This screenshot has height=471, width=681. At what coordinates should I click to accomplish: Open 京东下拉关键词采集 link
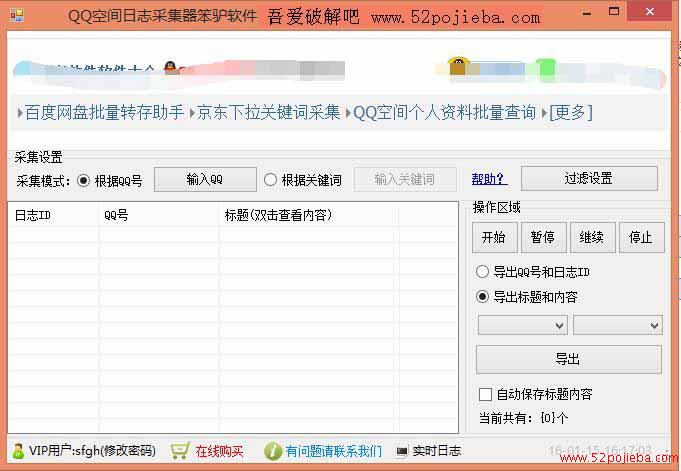click(x=268, y=112)
